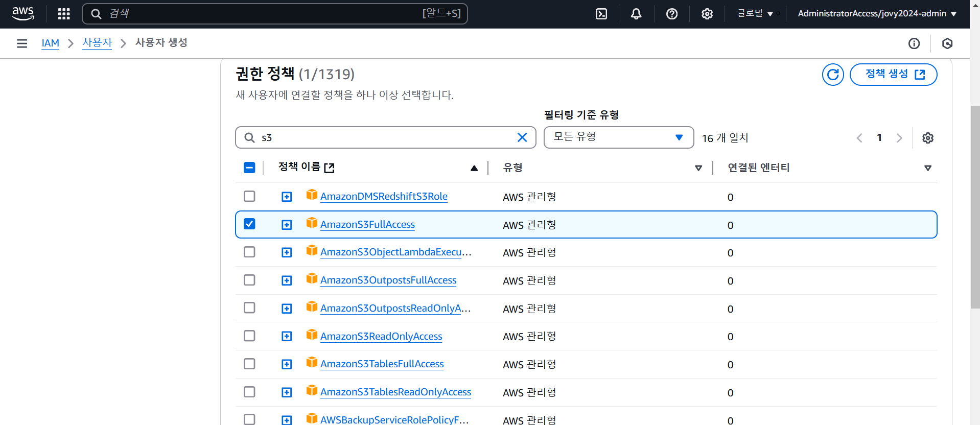Click the policy icon beside AmazonS3ReadOnlyAccess
Screen dimensions: 980x425
312,335
